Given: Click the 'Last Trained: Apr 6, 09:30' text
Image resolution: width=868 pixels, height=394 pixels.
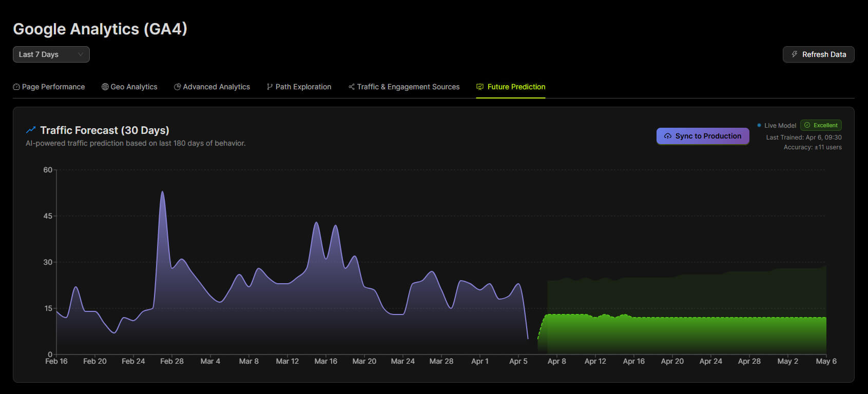Looking at the screenshot, I should coord(804,137).
